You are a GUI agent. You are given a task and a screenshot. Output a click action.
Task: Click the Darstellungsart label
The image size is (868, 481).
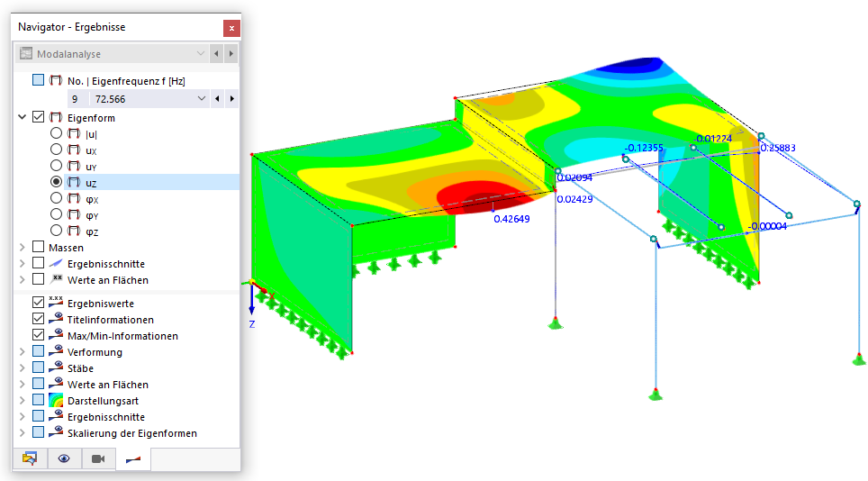[x=103, y=401]
